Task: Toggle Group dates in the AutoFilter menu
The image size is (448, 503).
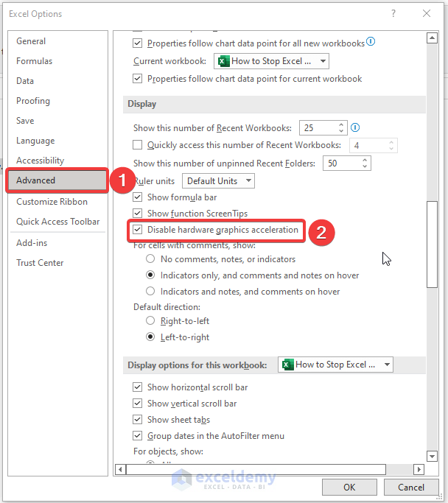Action: pos(137,436)
